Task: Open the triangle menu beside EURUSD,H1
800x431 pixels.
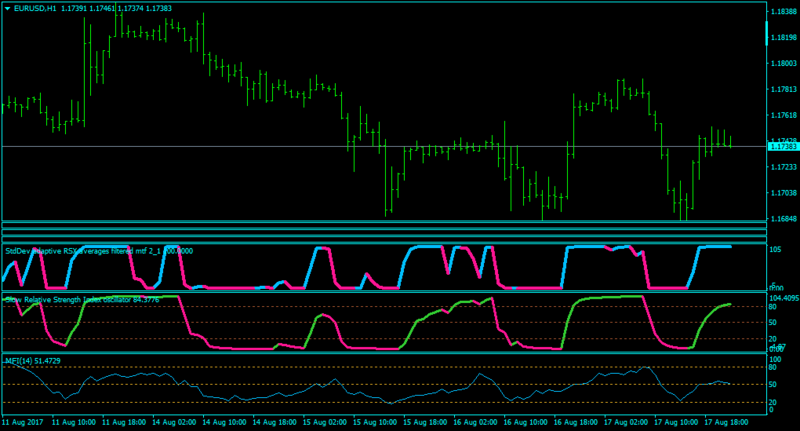Action: point(7,9)
